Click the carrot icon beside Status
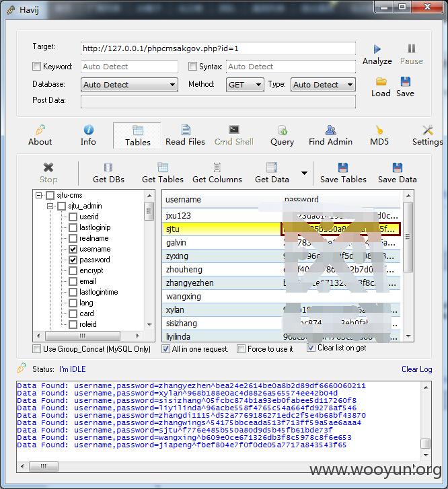 click(22, 369)
